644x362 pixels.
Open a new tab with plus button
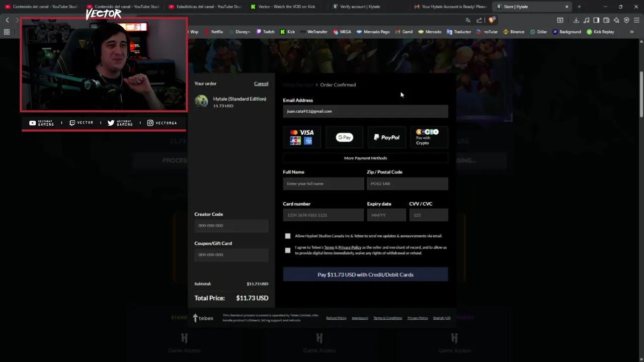pyautogui.click(x=579, y=7)
